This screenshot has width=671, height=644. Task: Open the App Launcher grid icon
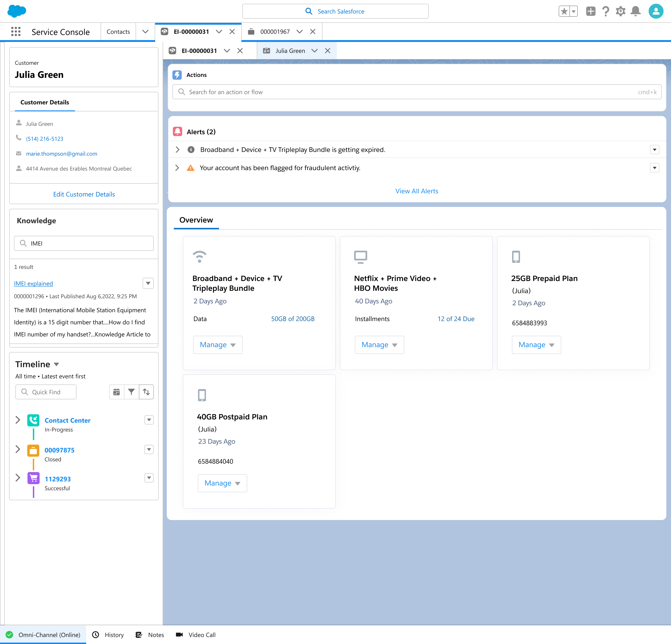[16, 31]
